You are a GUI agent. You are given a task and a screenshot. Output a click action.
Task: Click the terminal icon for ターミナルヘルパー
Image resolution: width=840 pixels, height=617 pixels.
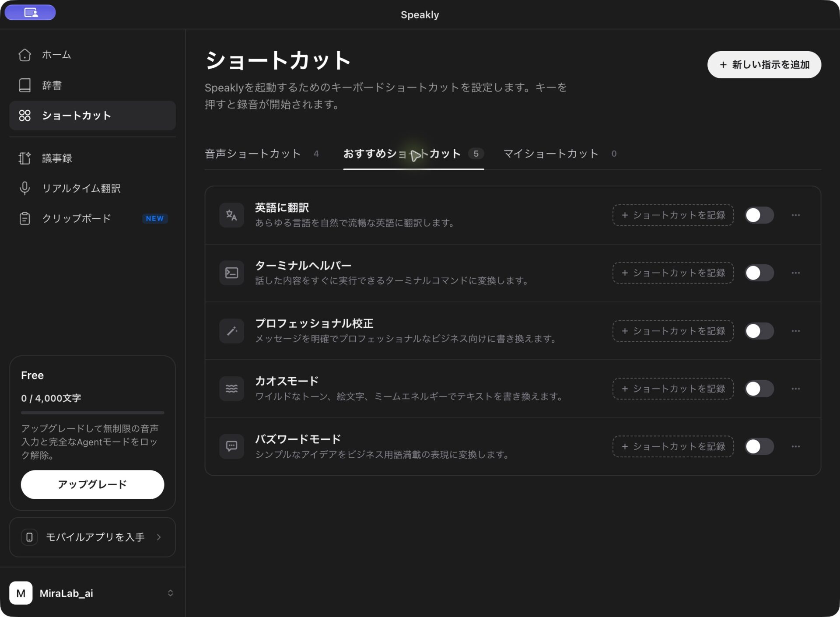pos(231,273)
